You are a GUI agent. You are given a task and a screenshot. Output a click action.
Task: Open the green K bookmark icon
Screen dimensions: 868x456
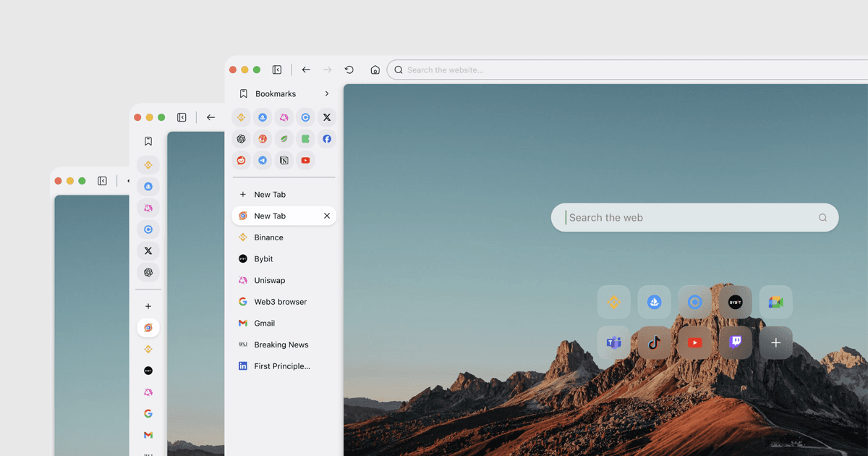pyautogui.click(x=305, y=139)
